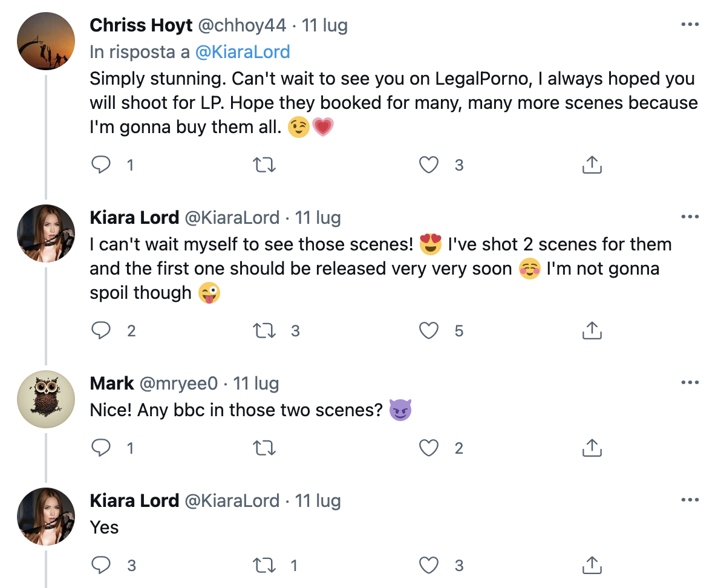This screenshot has height=588, width=721.
Task: Share Mark's tweet
Action: pos(592,448)
